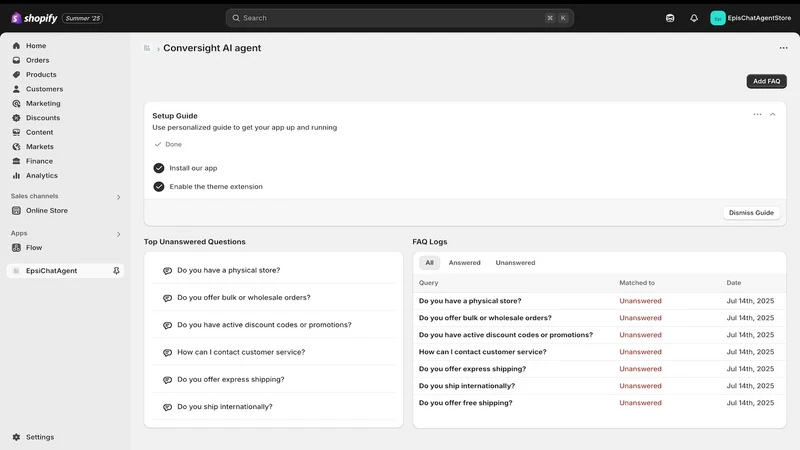Open the Customers person icon
Image resolution: width=800 pixels, height=450 pixels.
16,89
